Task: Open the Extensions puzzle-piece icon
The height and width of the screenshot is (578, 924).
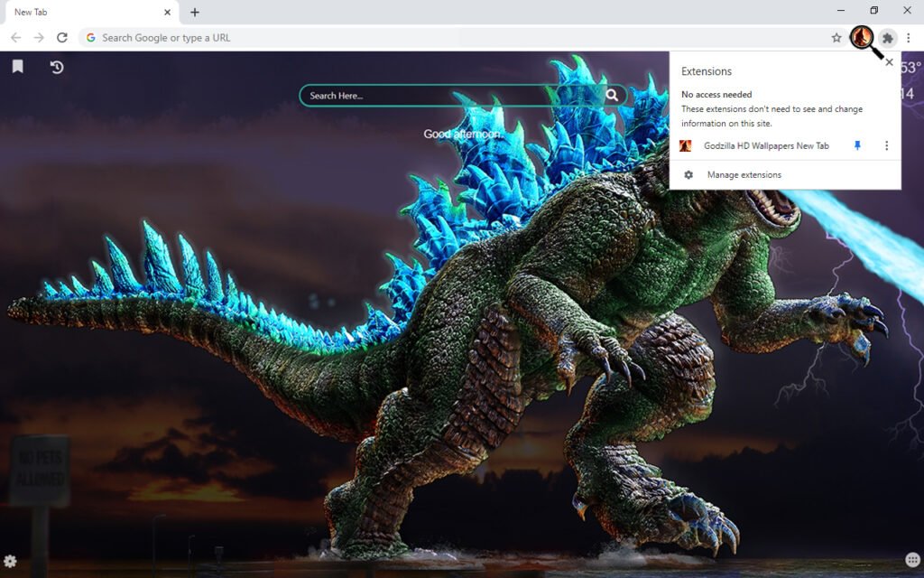Action: pyautogui.click(x=888, y=37)
